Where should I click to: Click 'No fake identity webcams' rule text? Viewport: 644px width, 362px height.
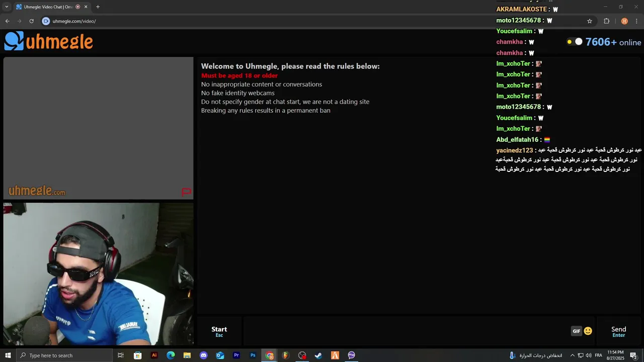point(238,93)
